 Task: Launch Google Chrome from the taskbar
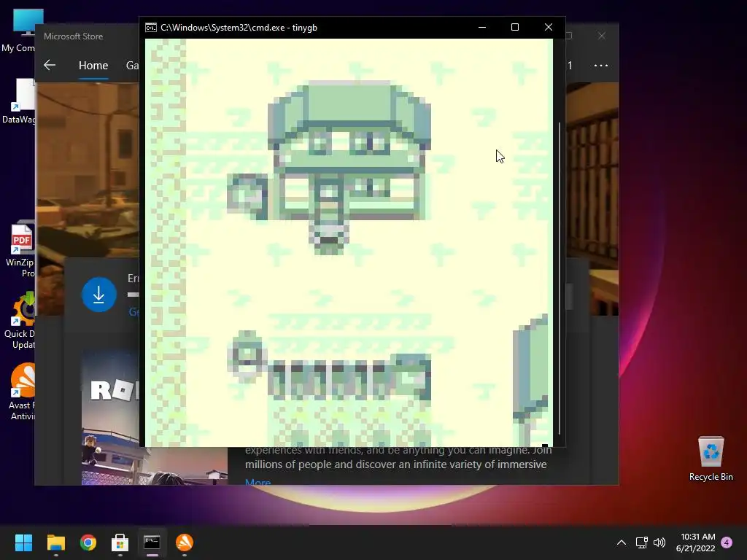(88, 542)
